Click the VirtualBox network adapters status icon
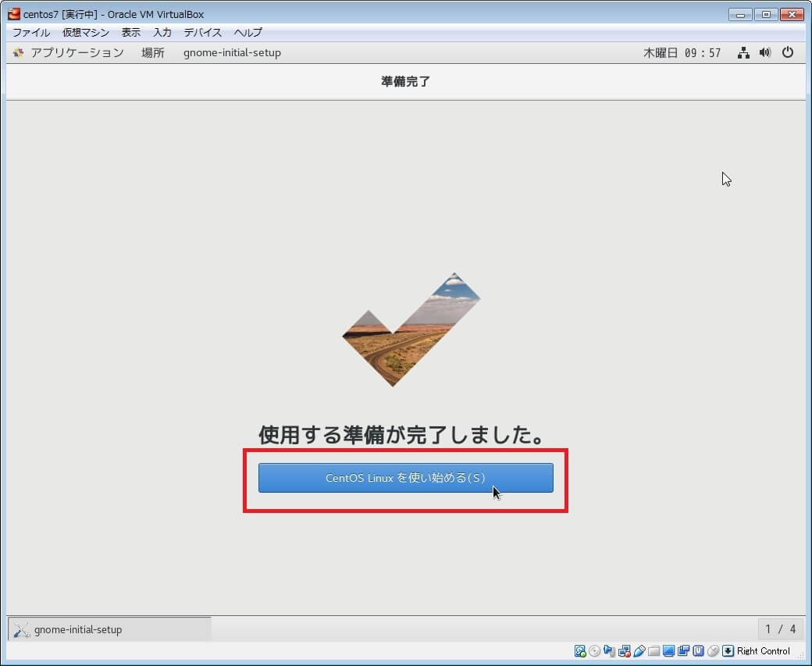 625,651
